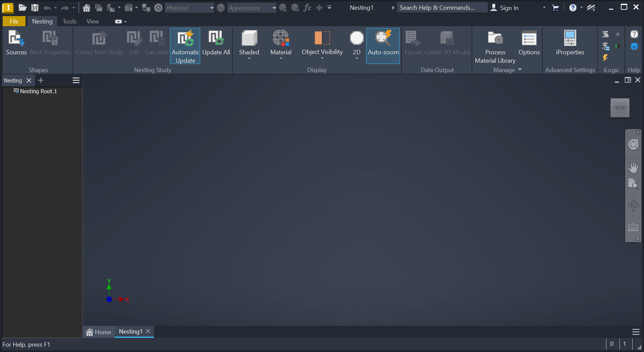Open the Full Navigation Wheel
The height and width of the screenshot is (352, 644).
(x=633, y=144)
